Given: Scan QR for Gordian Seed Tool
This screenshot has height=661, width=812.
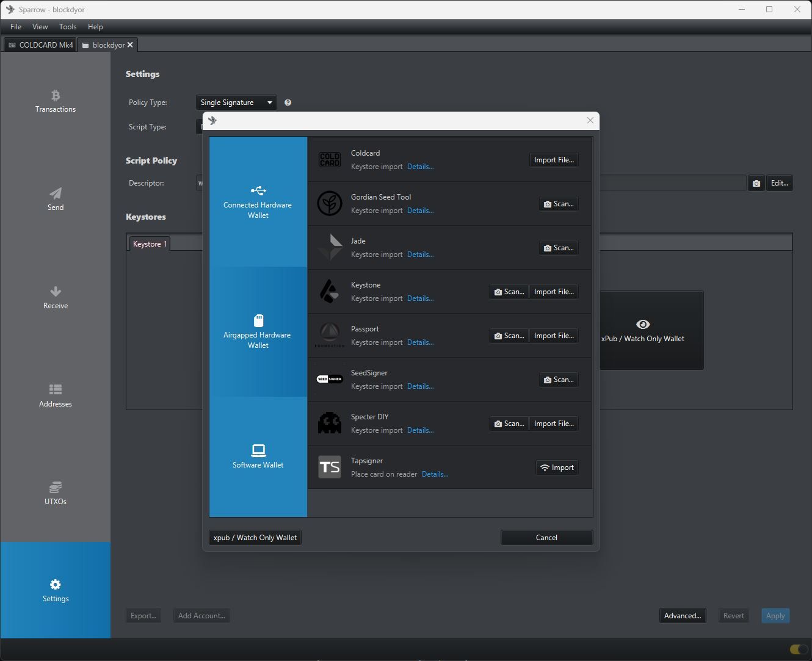Looking at the screenshot, I should (x=559, y=204).
